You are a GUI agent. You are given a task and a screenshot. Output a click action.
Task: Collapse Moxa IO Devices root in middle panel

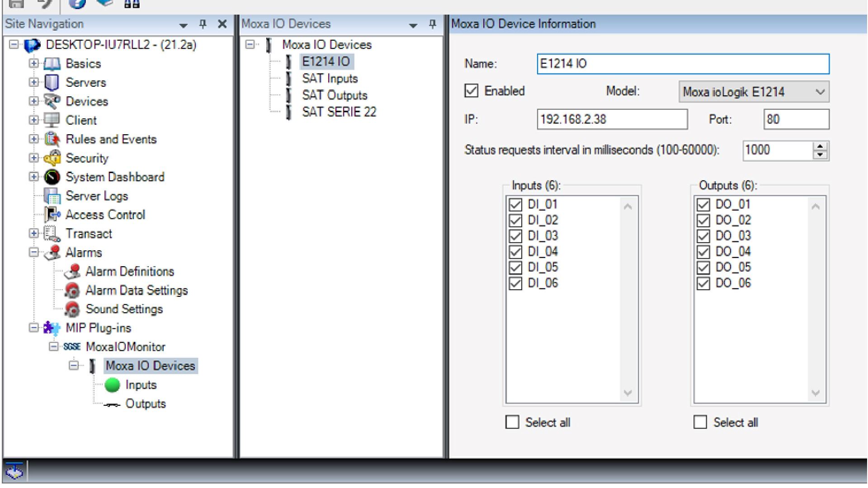coord(250,44)
